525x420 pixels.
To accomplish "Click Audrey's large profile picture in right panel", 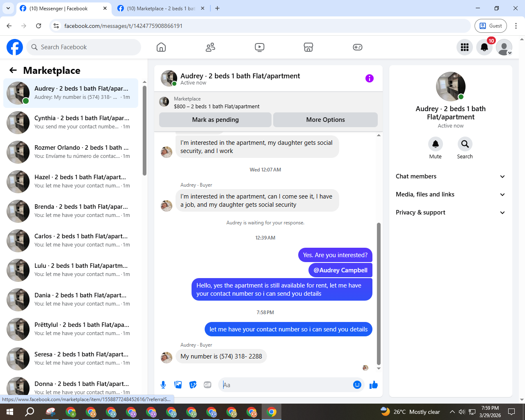I will pyautogui.click(x=451, y=87).
